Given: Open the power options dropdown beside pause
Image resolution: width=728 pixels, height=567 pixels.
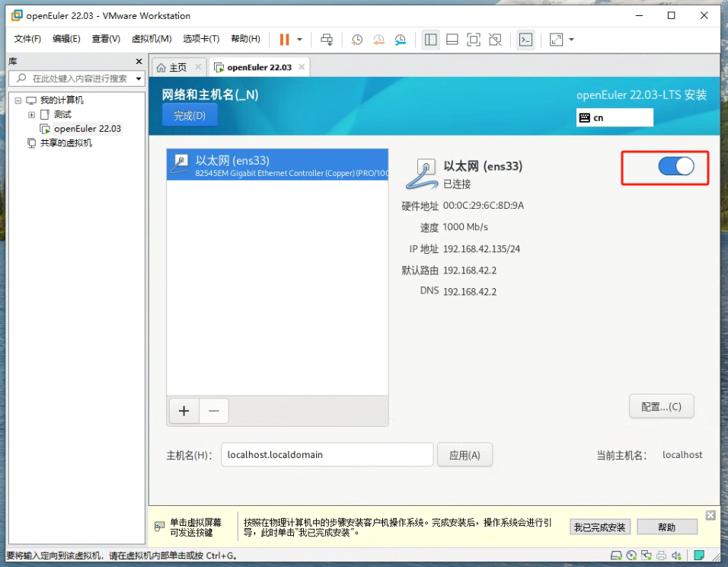Looking at the screenshot, I should pos(299,40).
